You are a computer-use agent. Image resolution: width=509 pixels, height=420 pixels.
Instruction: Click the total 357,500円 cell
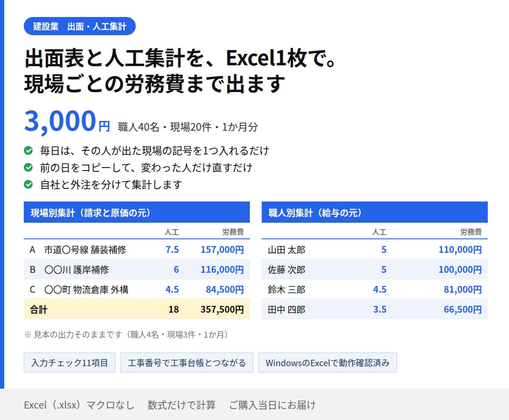[222, 309]
